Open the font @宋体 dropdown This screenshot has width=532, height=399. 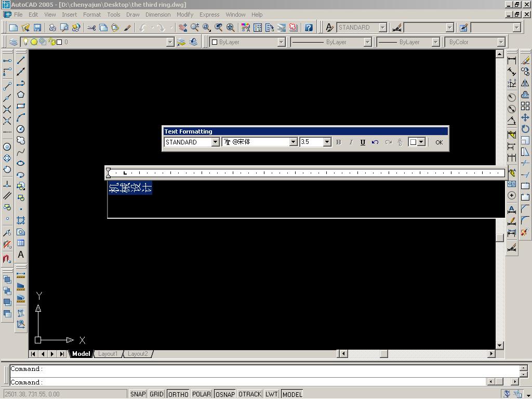(x=293, y=142)
